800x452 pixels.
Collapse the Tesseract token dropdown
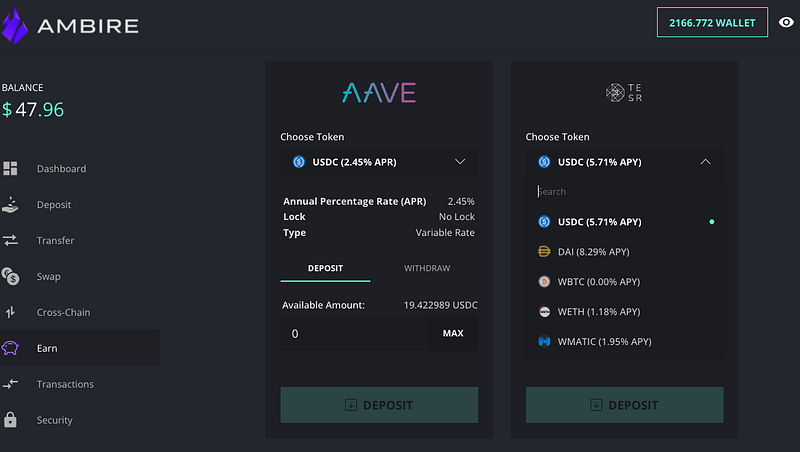point(624,162)
